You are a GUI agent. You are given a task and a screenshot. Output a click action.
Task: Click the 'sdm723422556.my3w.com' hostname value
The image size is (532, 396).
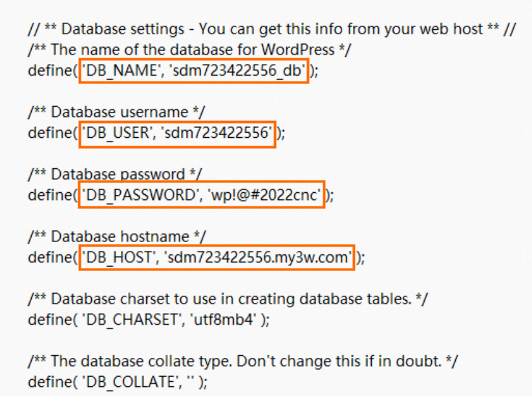click(258, 257)
